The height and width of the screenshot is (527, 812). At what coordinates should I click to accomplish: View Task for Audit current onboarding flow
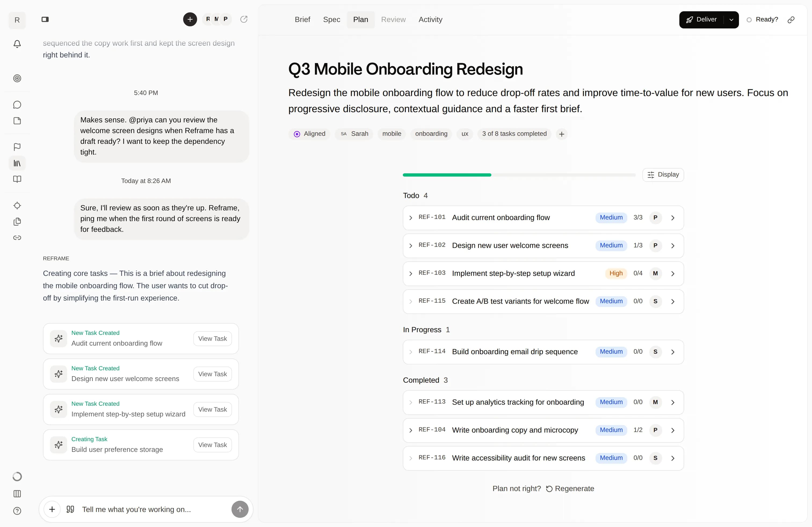(212, 338)
